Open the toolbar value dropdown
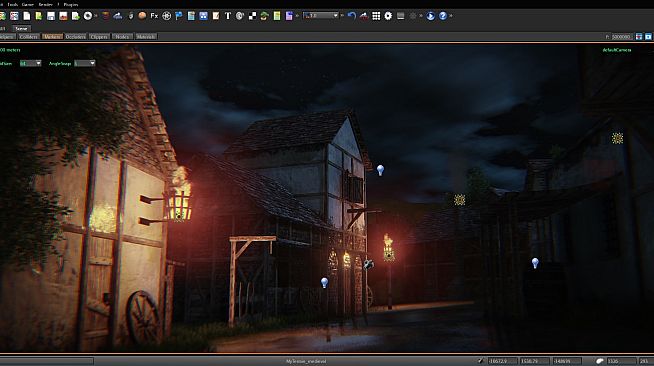 [x=321, y=16]
